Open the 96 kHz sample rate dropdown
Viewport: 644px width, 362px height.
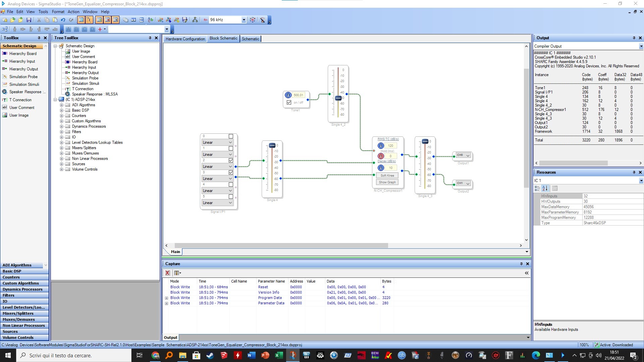point(244,20)
